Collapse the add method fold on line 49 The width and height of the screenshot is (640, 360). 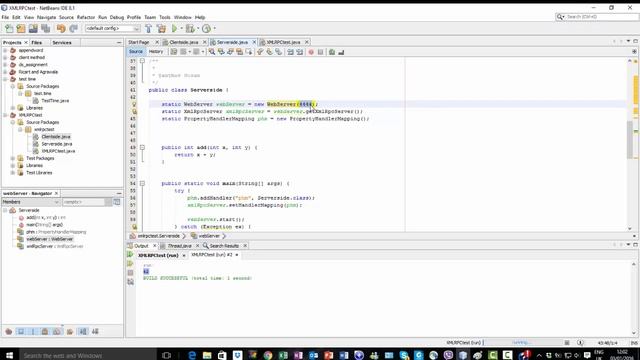[x=142, y=147]
